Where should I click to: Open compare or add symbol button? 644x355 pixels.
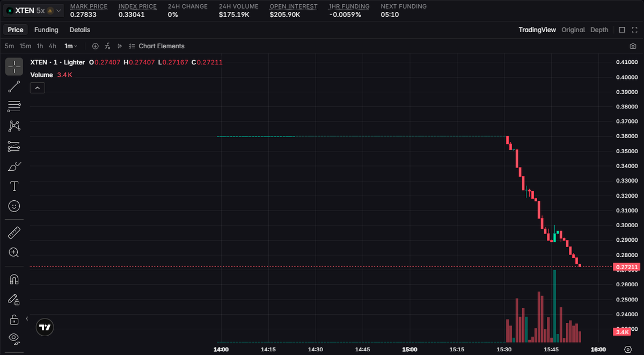click(96, 46)
